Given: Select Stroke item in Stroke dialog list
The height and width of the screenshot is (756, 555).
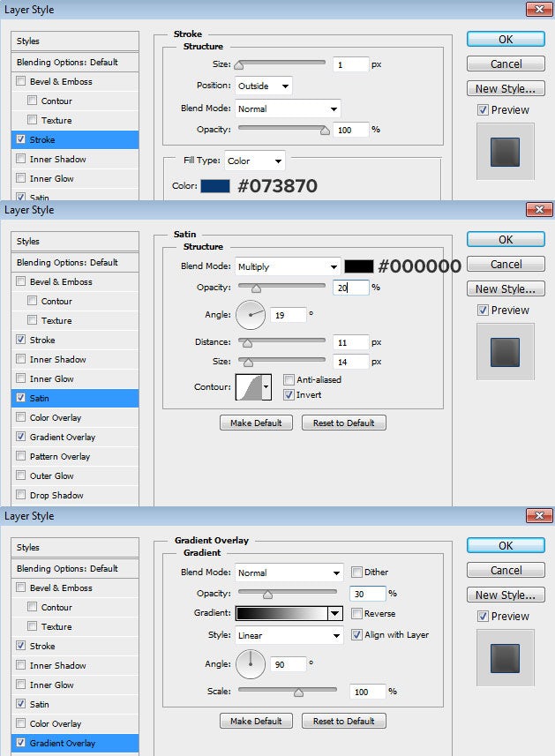Looking at the screenshot, I should tap(75, 139).
